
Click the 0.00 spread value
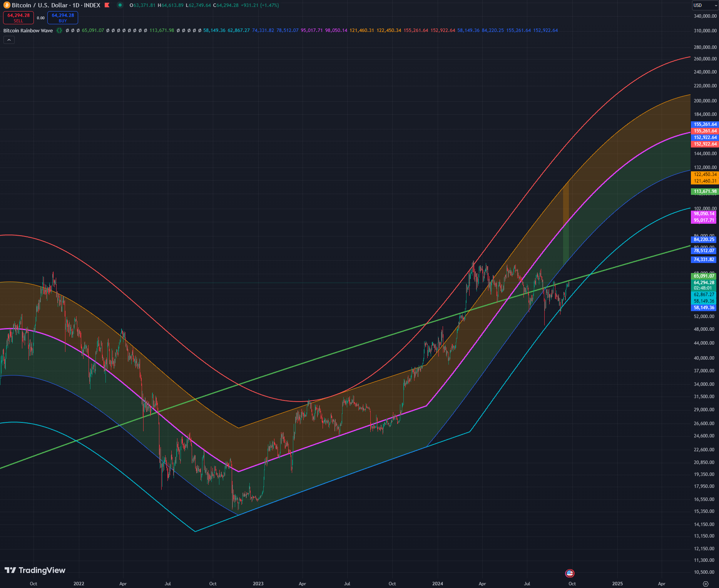click(x=41, y=18)
